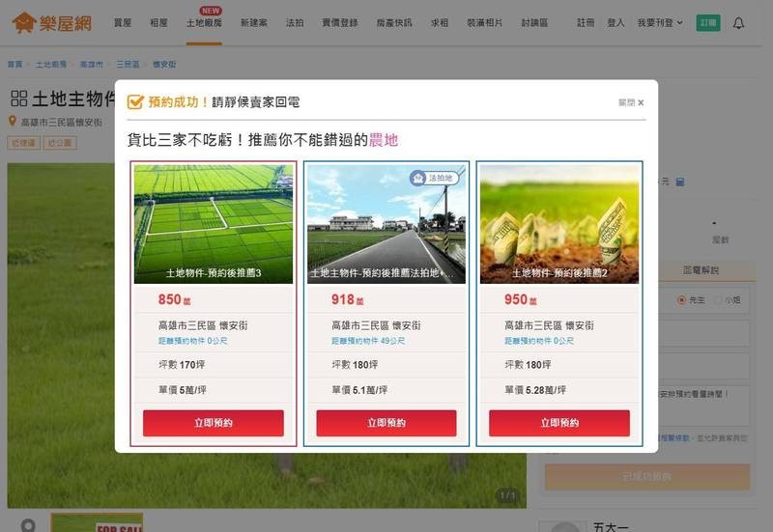Click the green 訂閱 button
The height and width of the screenshot is (532, 773).
coord(707,22)
